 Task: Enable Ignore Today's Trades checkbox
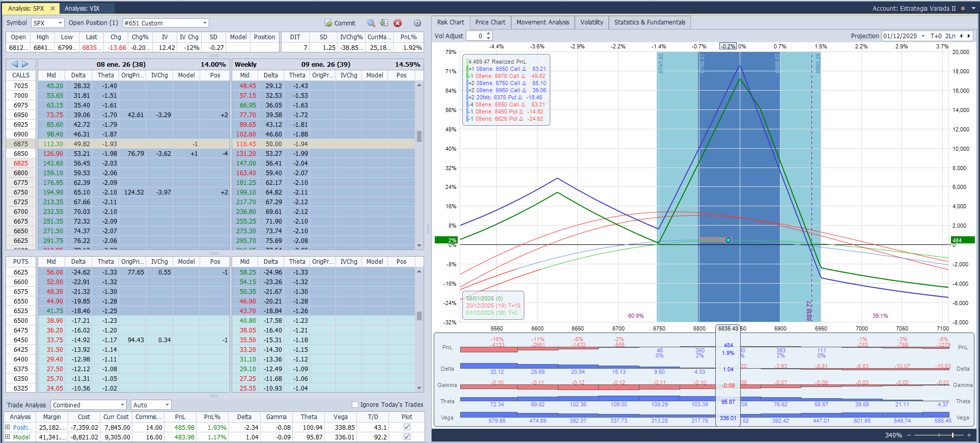coord(355,405)
